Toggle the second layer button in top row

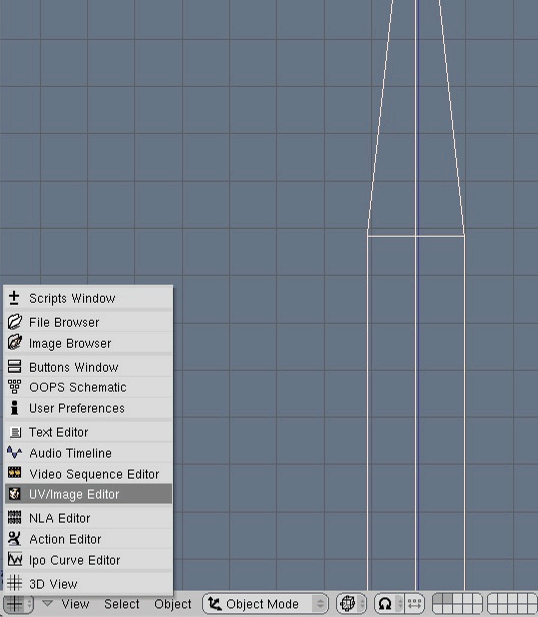(x=447, y=599)
